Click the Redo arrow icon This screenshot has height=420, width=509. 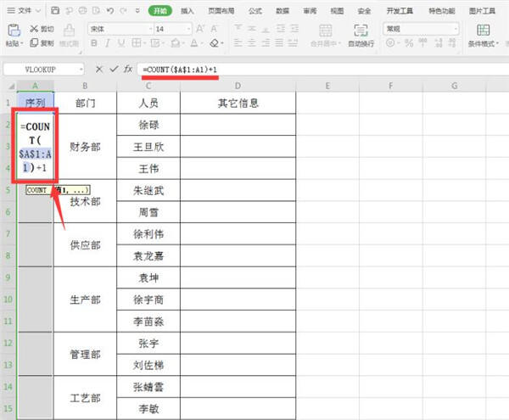coord(123,10)
